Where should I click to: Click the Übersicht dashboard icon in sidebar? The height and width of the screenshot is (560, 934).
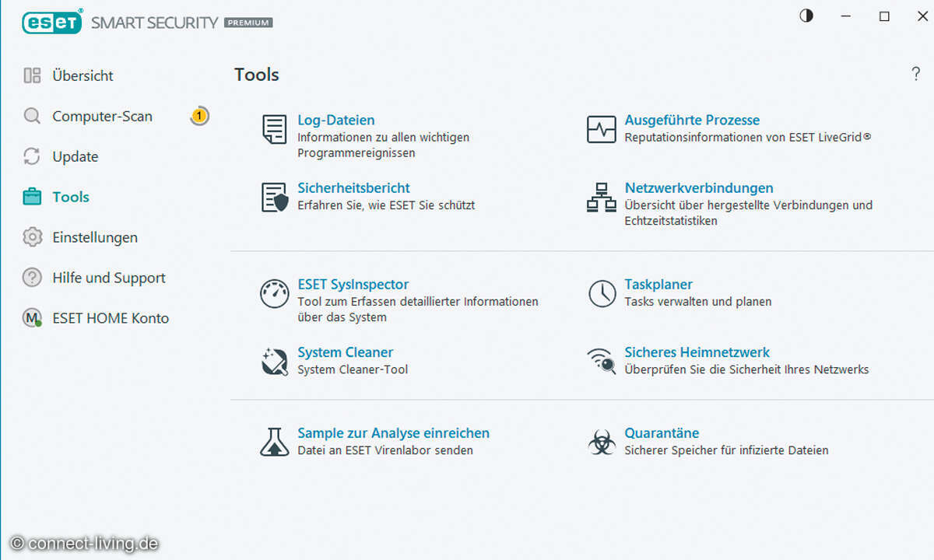(32, 75)
